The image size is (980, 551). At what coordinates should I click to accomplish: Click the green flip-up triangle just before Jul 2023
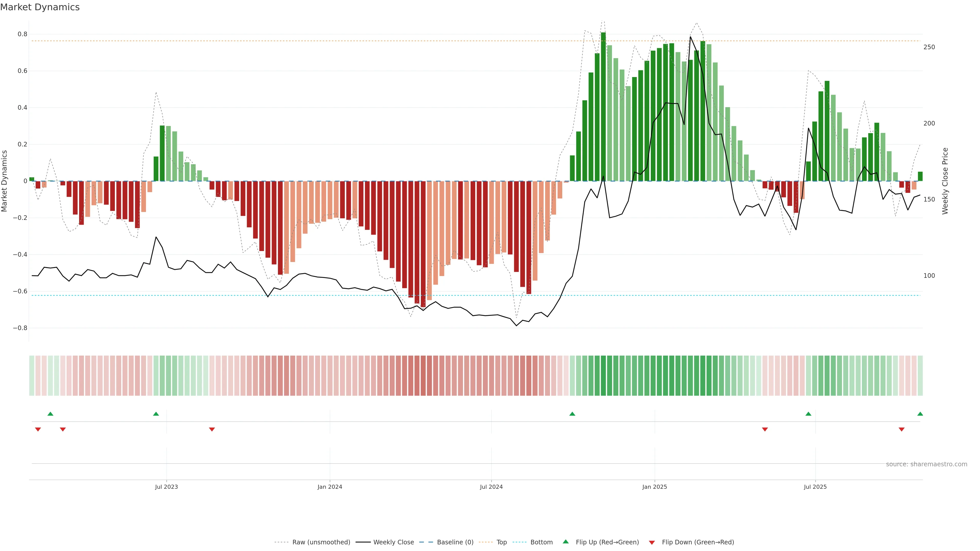[156, 414]
